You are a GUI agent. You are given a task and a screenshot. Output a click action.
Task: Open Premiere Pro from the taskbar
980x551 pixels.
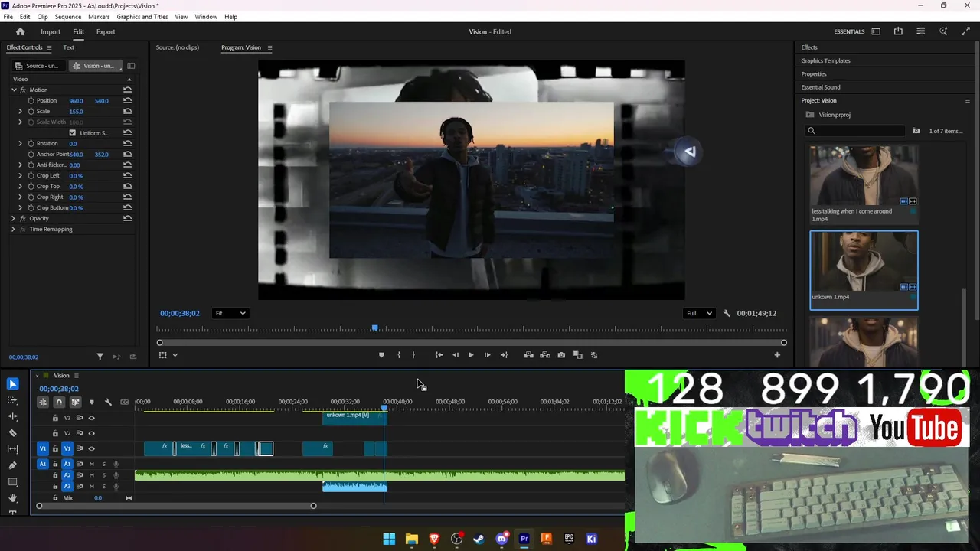click(x=524, y=539)
